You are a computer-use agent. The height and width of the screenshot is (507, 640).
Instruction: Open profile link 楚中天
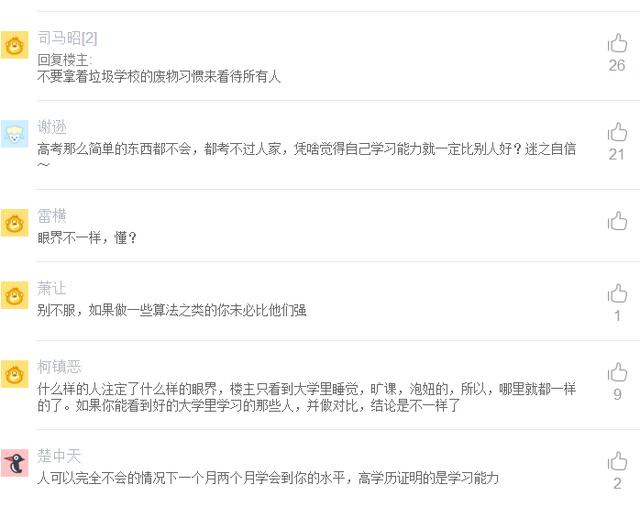(59, 456)
